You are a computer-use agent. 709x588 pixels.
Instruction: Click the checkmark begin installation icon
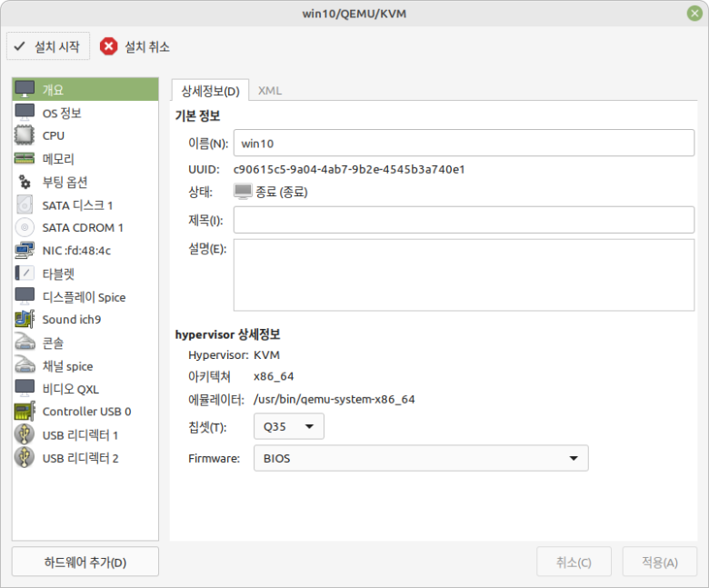coord(19,46)
